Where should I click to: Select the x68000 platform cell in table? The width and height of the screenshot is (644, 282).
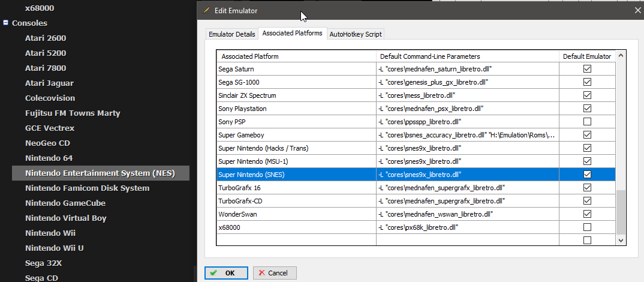pyautogui.click(x=297, y=227)
